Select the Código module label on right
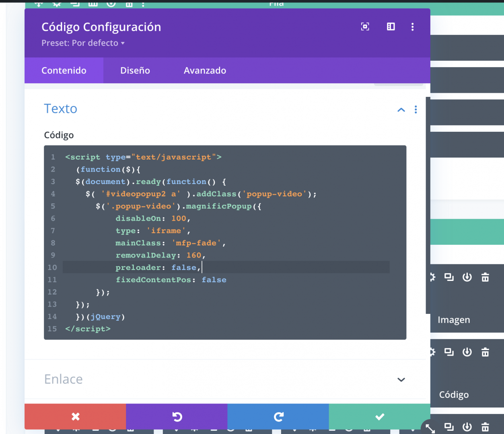The width and height of the screenshot is (504, 434). [x=454, y=395]
